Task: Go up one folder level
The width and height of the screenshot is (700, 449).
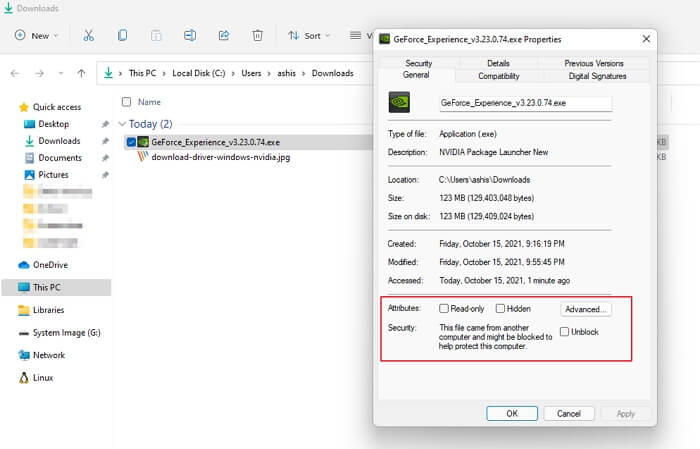Action: tap(81, 73)
